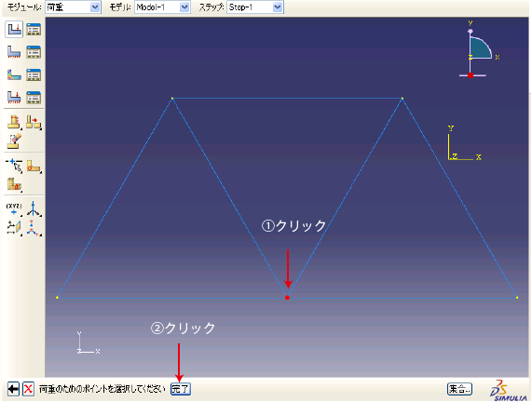The image size is (532, 402).
Task: Select the Create Predefined Field tool
Action: [14, 74]
